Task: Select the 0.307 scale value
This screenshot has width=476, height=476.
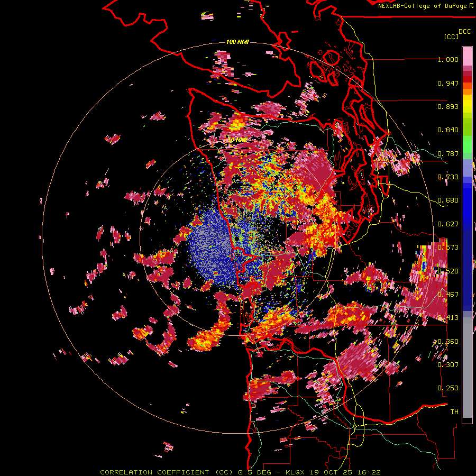Action: pos(448,364)
